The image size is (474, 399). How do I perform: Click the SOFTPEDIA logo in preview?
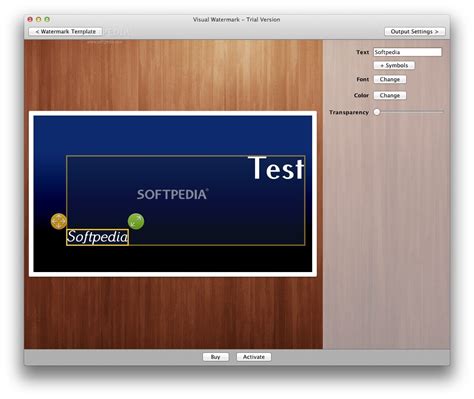pyautogui.click(x=173, y=194)
